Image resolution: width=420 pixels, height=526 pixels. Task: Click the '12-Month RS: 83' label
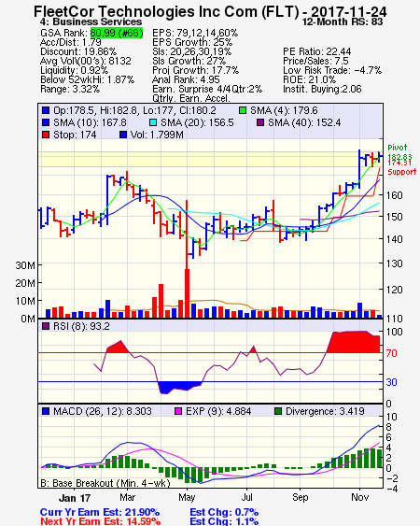[x=343, y=21]
